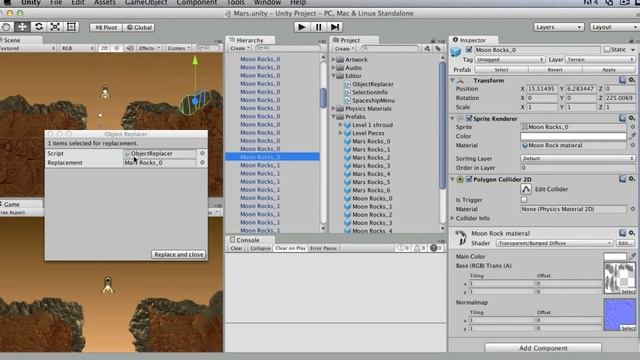Open Script object picker in Object Replacer
Viewport: 640px width, 360px height.
(x=202, y=153)
